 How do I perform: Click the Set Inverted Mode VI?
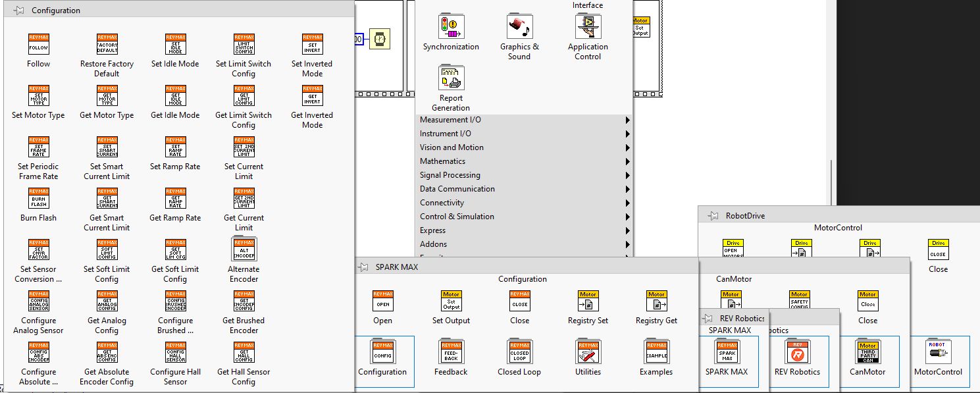[x=313, y=44]
